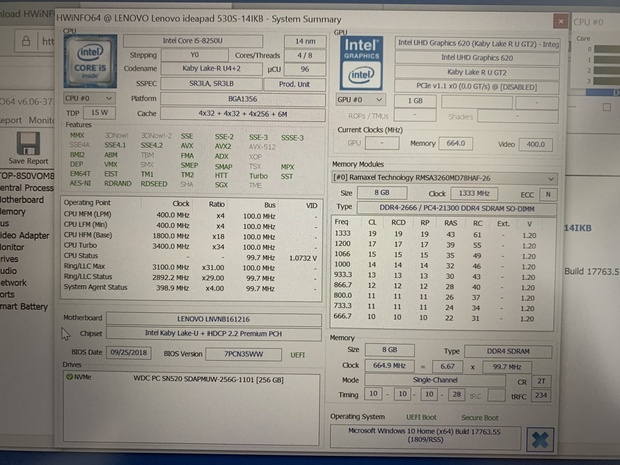Click the tRFC 234 value
The width and height of the screenshot is (620, 465).
click(x=541, y=395)
